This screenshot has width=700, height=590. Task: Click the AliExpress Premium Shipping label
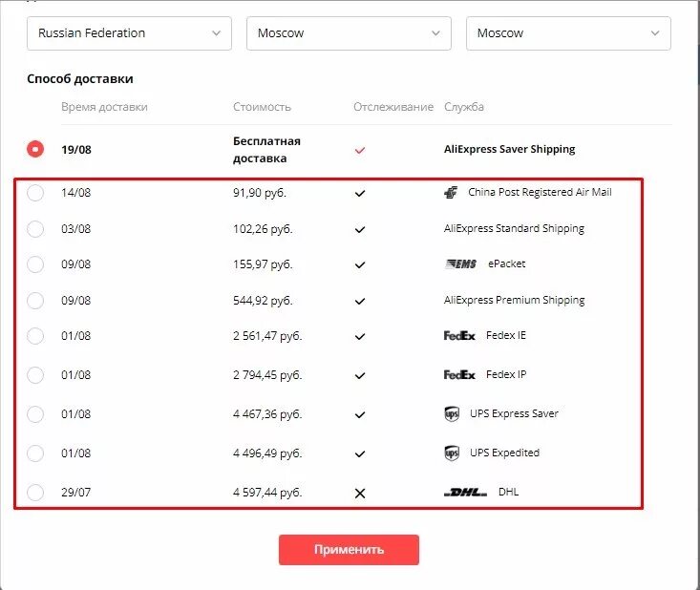coord(514,301)
